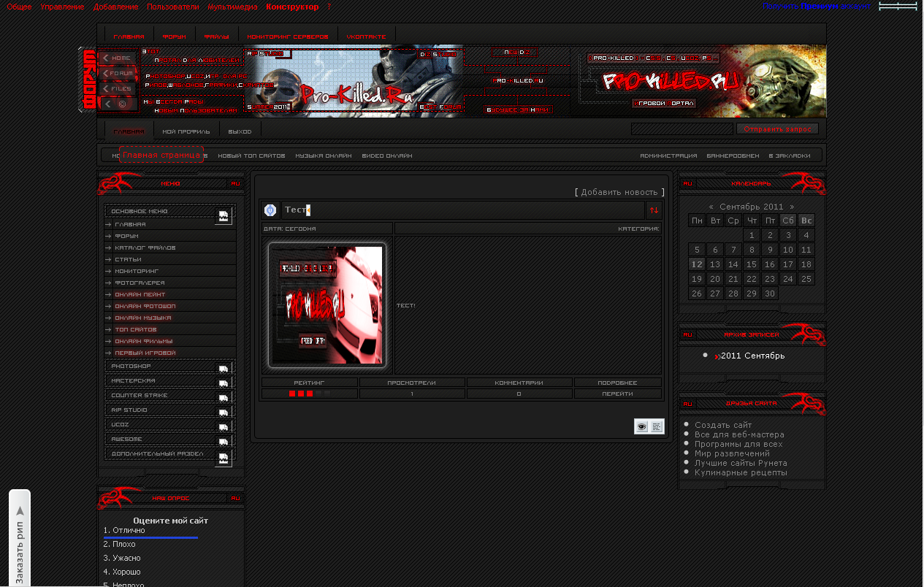Open the Музыка онлайн link
This screenshot has height=587, width=924.
click(324, 156)
